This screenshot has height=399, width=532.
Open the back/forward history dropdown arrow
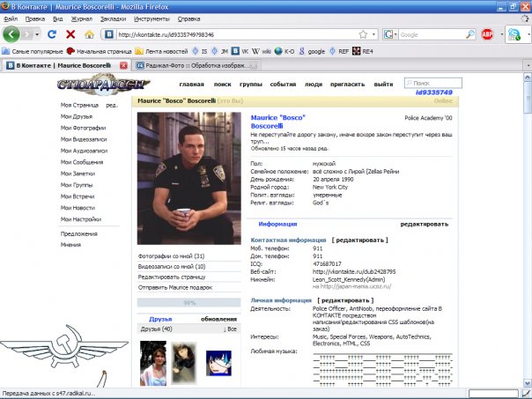(x=37, y=34)
